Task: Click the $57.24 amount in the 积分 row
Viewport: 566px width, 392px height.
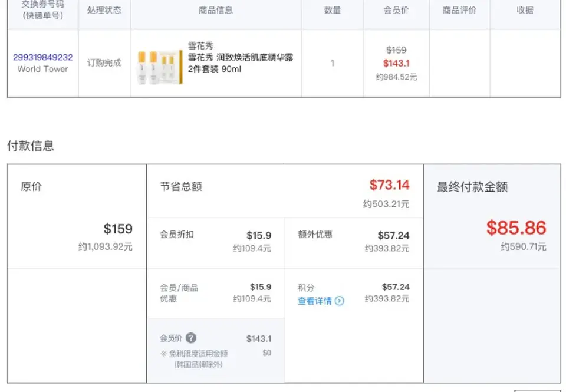Action: [396, 287]
